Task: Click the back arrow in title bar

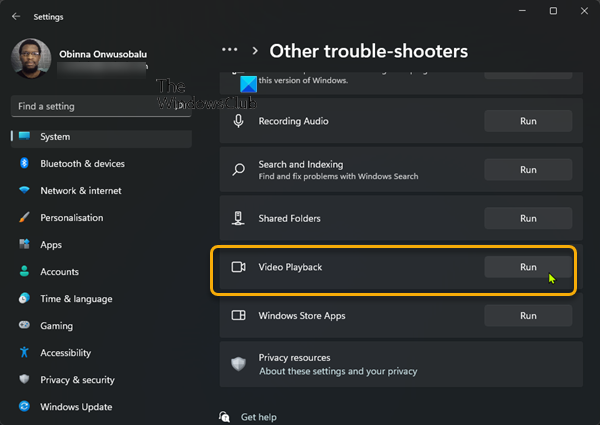Action: click(16, 16)
